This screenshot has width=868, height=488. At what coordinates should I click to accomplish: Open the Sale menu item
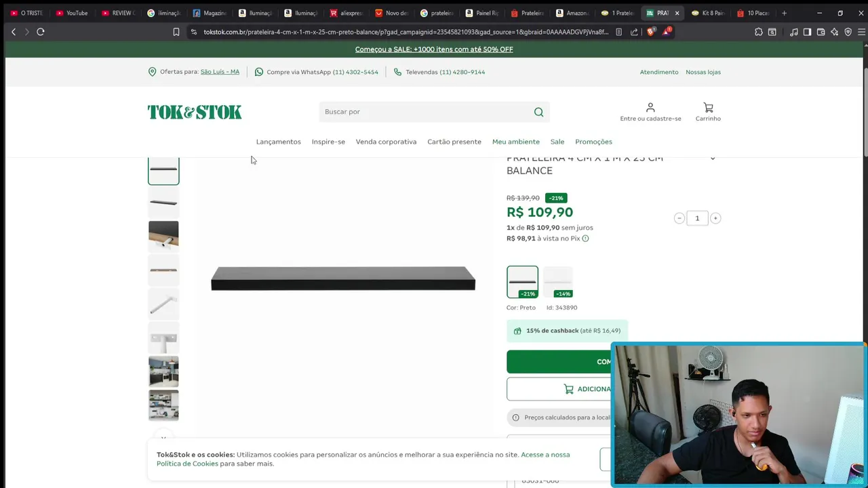[557, 142]
